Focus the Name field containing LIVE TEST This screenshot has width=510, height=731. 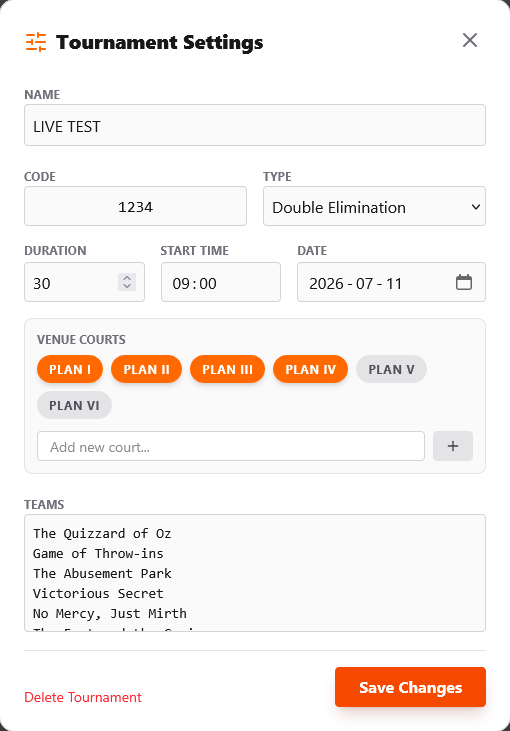[x=255, y=125]
